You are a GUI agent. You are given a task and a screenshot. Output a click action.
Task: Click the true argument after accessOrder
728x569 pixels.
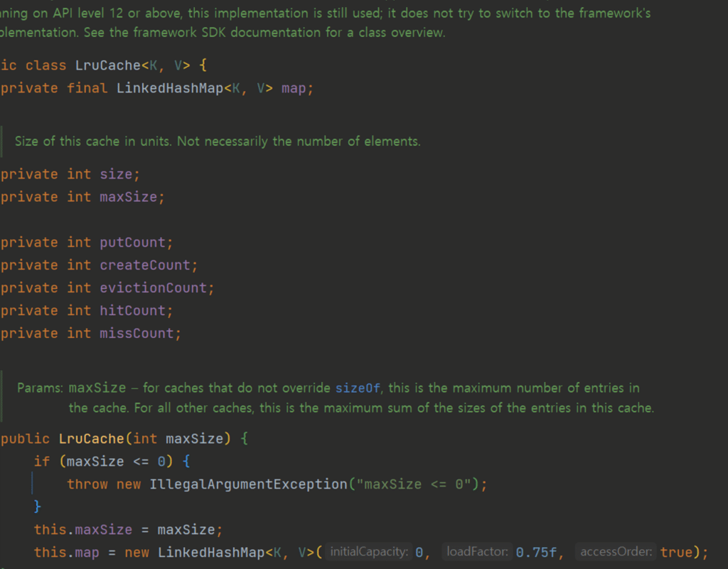pos(676,553)
